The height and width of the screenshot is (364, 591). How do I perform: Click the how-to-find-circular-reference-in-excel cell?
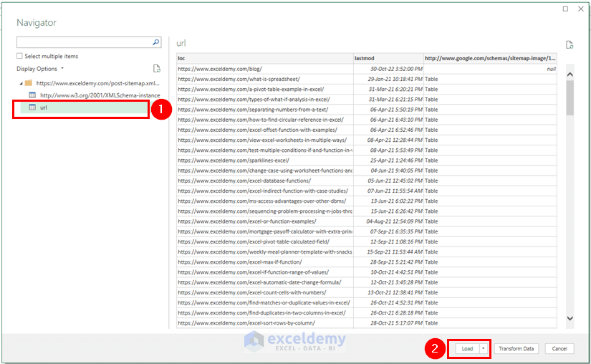[x=264, y=120]
